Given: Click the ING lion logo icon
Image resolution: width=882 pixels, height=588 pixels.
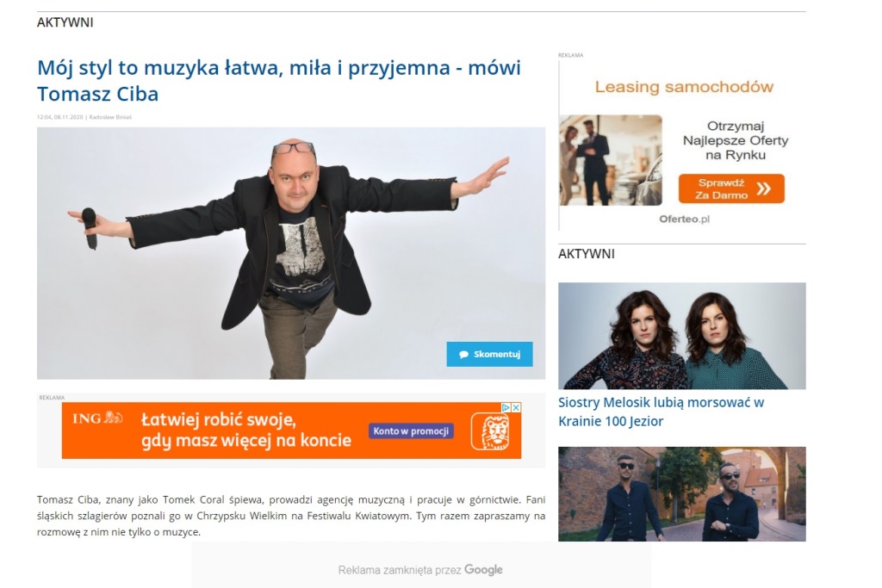Looking at the screenshot, I should [x=489, y=431].
